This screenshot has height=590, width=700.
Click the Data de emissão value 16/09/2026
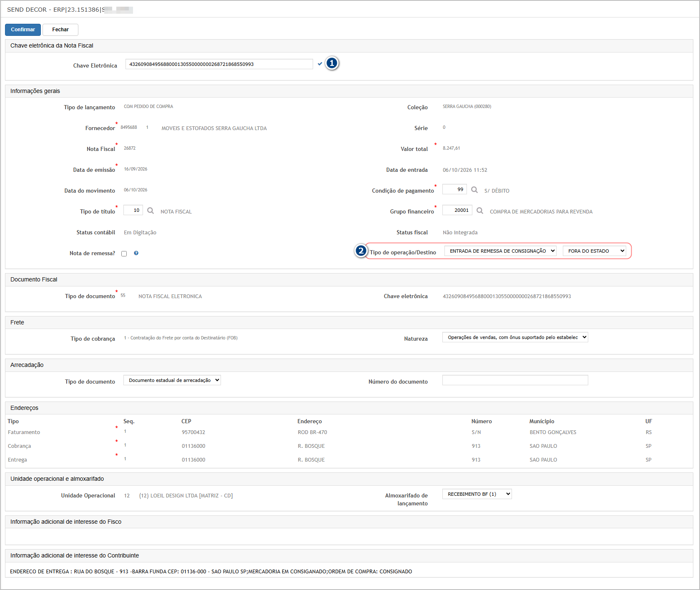(x=135, y=169)
